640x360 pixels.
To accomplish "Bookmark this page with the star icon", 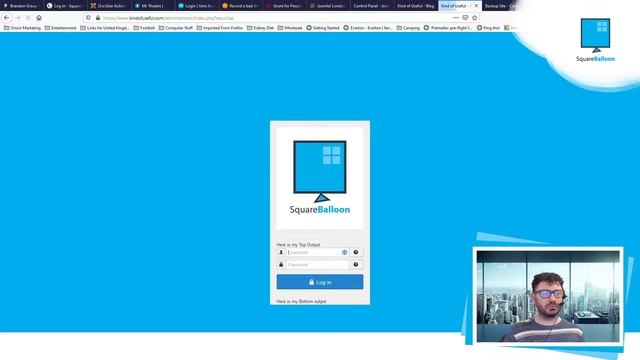I will 474,18.
